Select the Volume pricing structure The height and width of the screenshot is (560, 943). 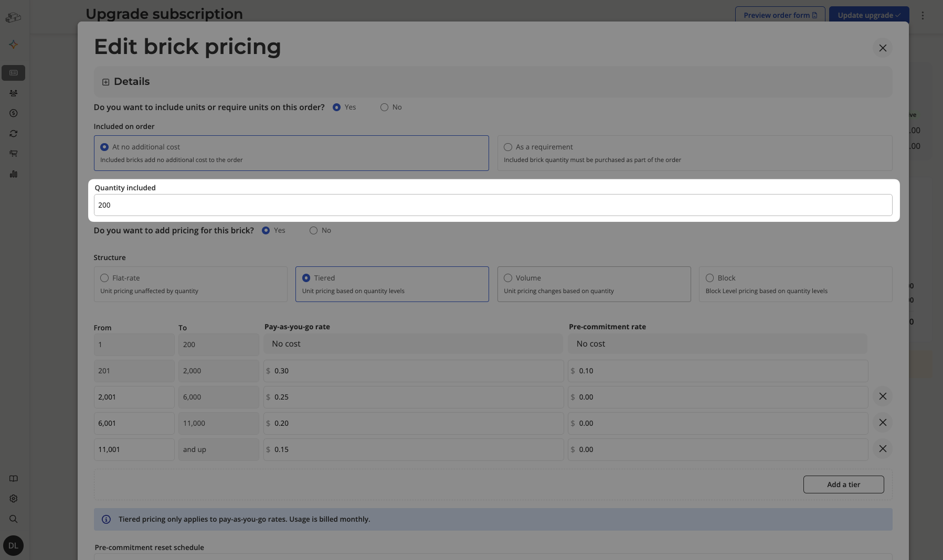pos(594,284)
